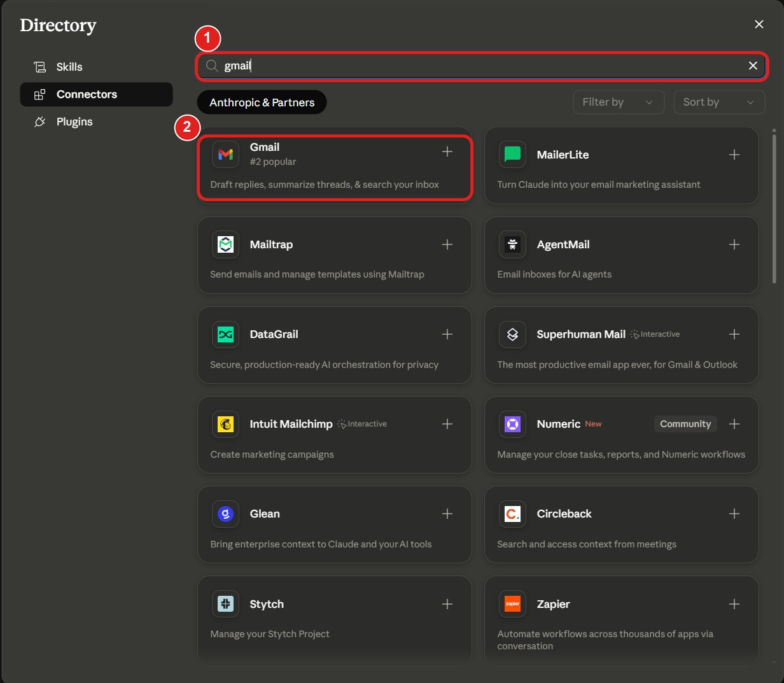Toggle the Anthropic & Partners filter chip

pos(262,102)
